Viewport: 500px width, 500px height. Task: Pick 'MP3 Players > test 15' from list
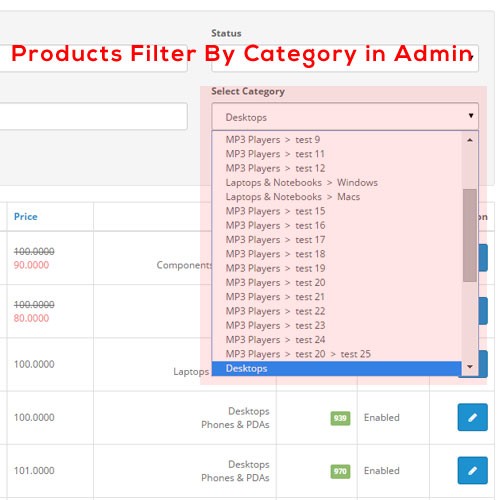click(x=337, y=211)
